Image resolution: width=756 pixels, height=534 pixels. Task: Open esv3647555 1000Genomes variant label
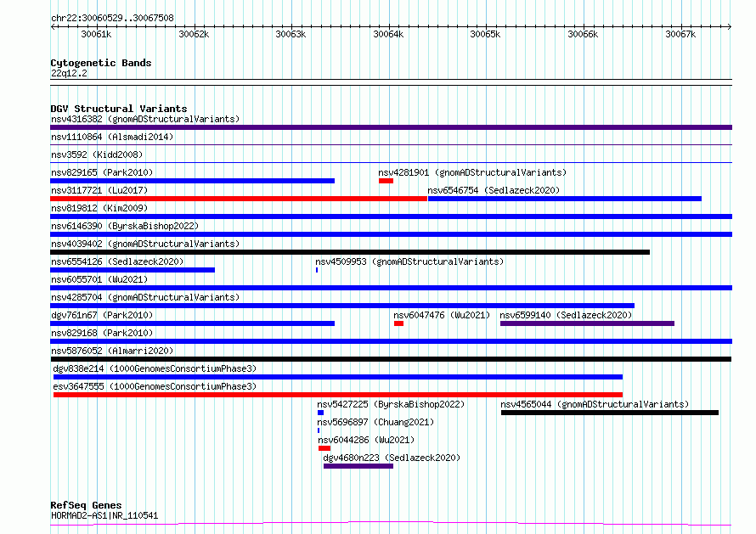pyautogui.click(x=155, y=386)
